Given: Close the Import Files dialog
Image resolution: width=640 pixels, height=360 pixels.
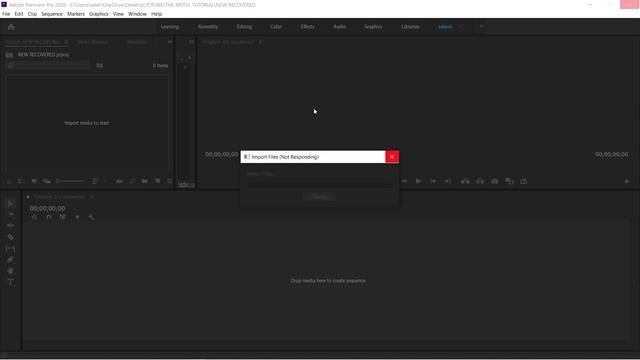Looking at the screenshot, I should [x=392, y=157].
